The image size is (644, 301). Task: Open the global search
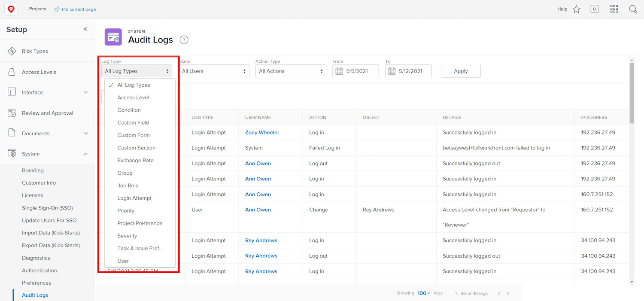[633, 9]
